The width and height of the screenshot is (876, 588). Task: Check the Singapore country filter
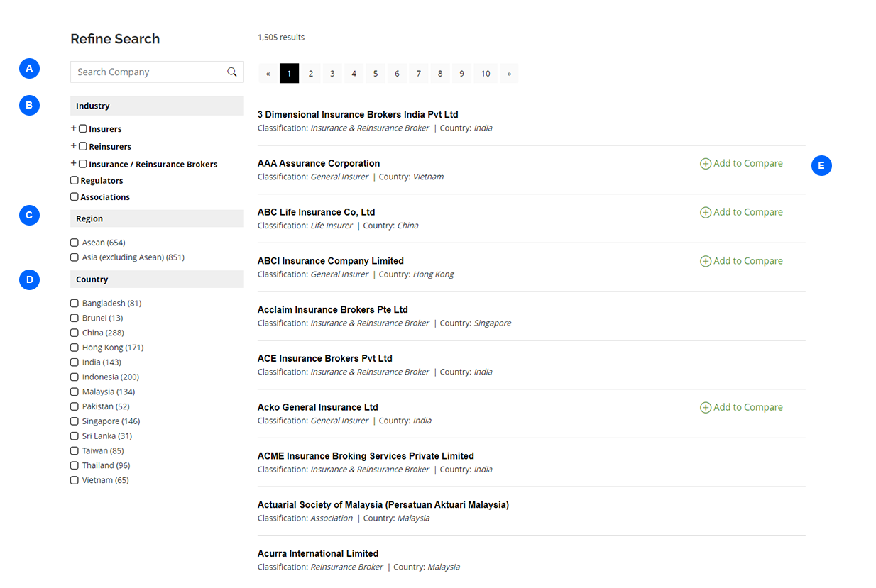click(75, 421)
